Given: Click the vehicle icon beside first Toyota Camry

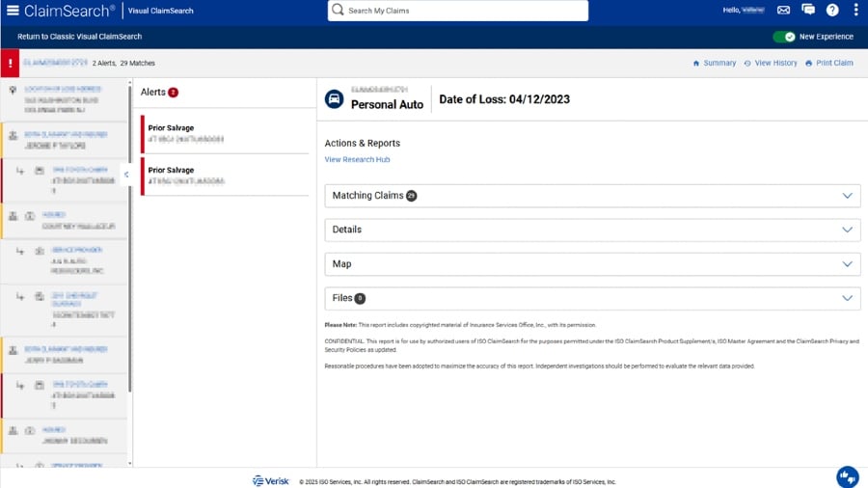Looking at the screenshot, I should 40,171.
